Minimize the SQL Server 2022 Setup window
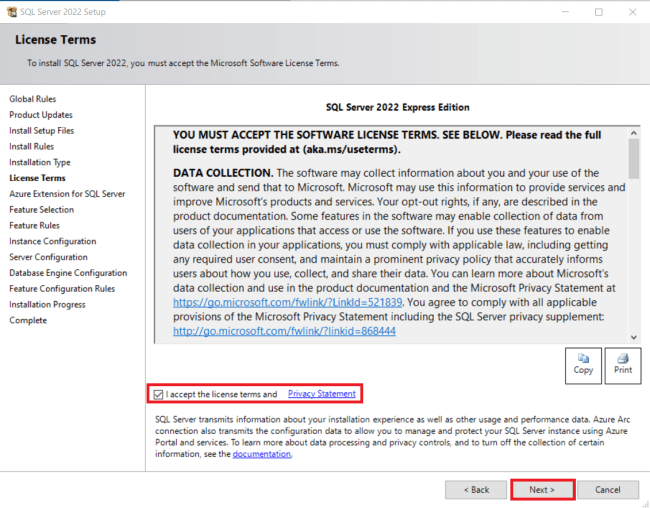650x508 pixels. click(x=565, y=12)
